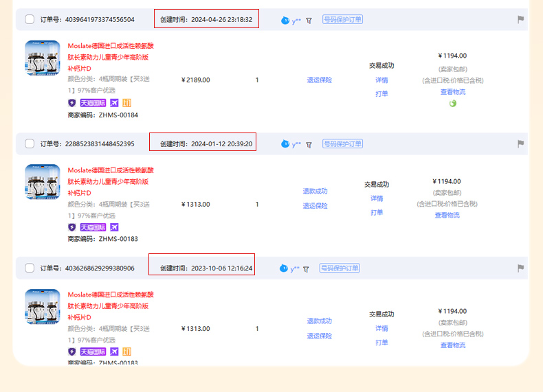
Task: Click the 天猫国际 badge on the 2023-10-06 order
Action: point(93,351)
